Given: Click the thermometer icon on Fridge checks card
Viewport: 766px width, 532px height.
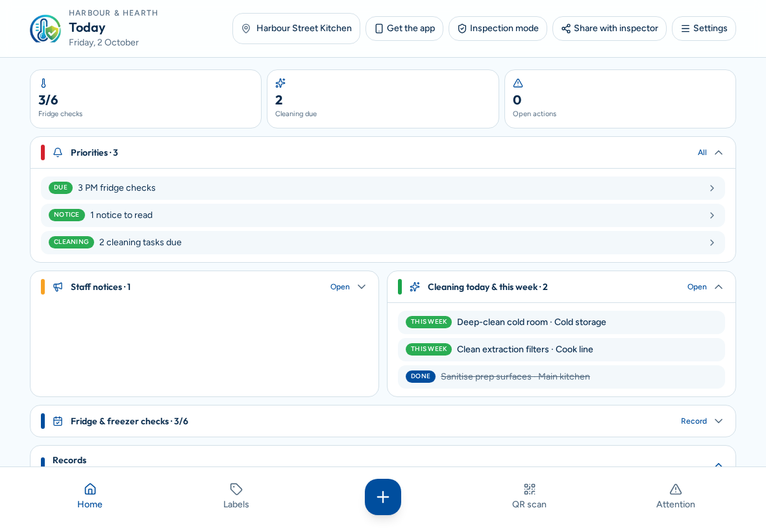Looking at the screenshot, I should pyautogui.click(x=43, y=84).
